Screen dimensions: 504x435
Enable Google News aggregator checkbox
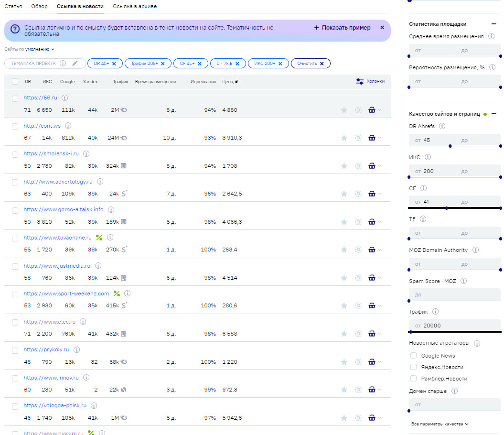click(414, 356)
